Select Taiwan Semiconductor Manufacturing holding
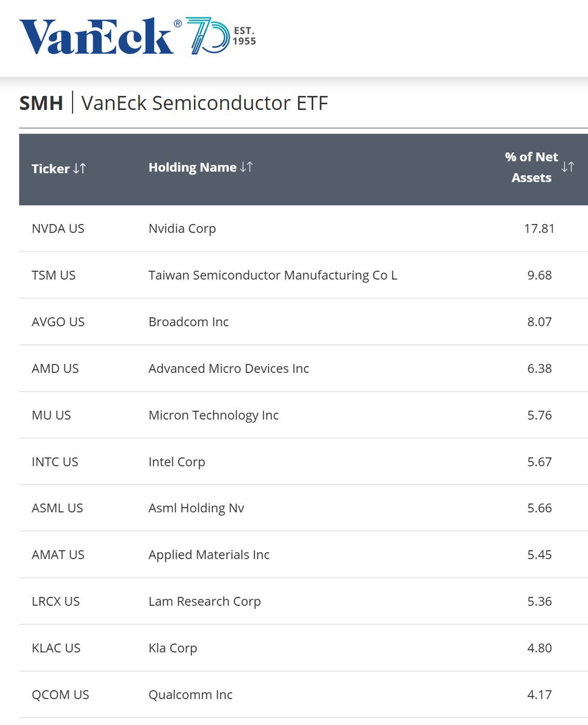The image size is (588, 725). coord(273,275)
